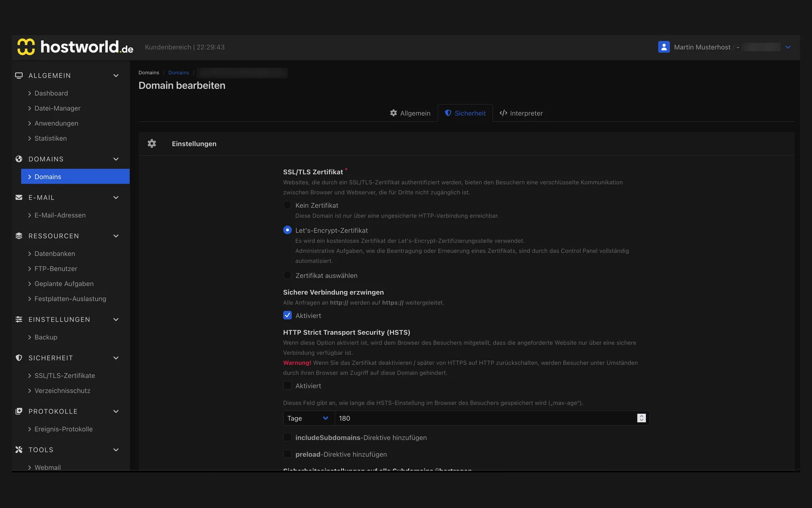
Task: Open Datei-Manager in the sidebar
Action: [57, 108]
